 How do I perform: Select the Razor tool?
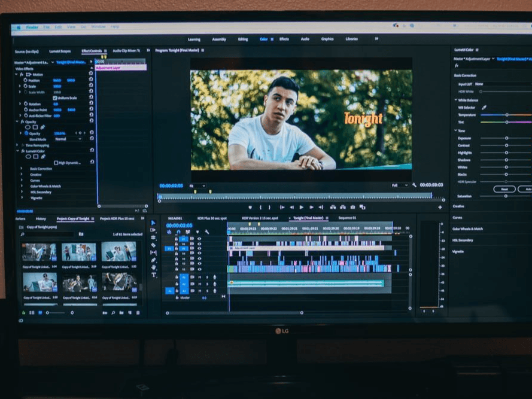[153, 245]
